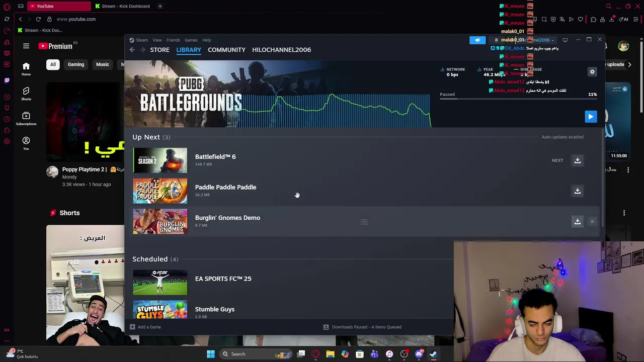
Task: Open browser downloads icon
Action: tap(612, 19)
